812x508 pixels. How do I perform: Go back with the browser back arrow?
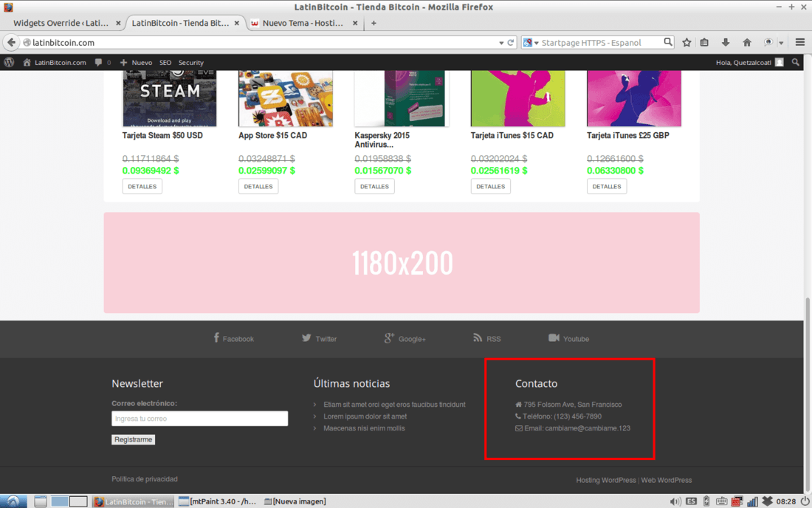[x=11, y=43]
